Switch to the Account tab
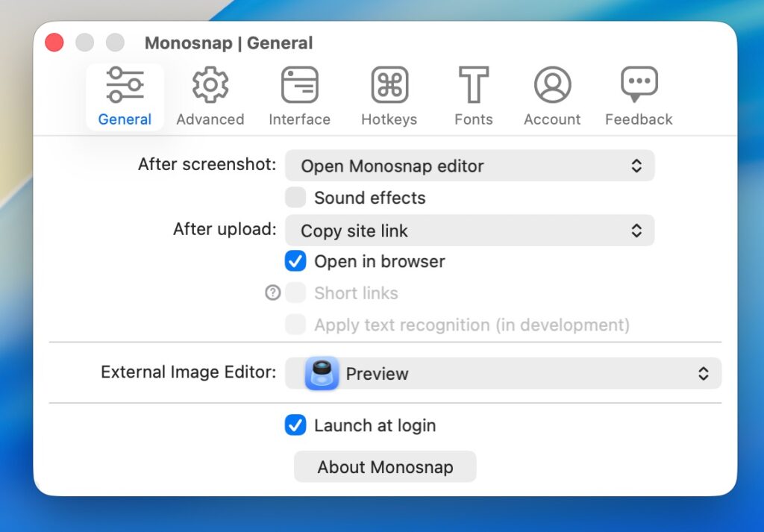This screenshot has width=764, height=532. [552, 97]
